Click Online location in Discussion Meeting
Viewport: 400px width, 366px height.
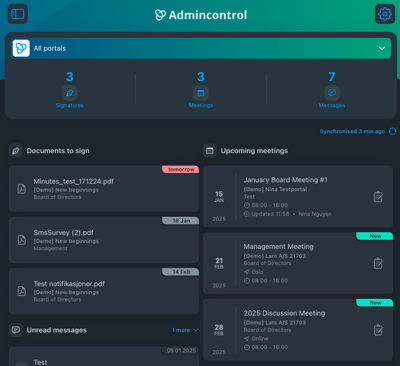click(x=256, y=339)
